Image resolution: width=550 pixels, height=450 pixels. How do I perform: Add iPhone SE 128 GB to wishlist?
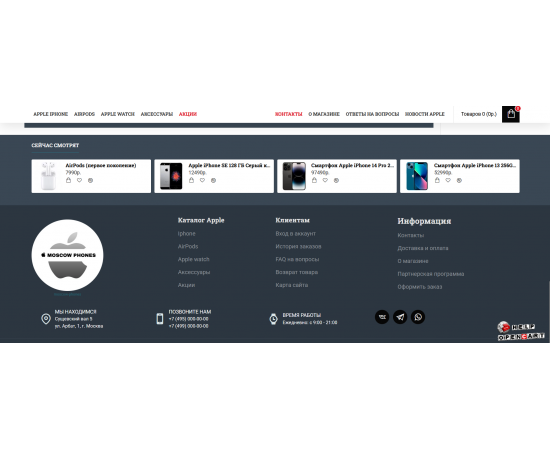point(202,180)
